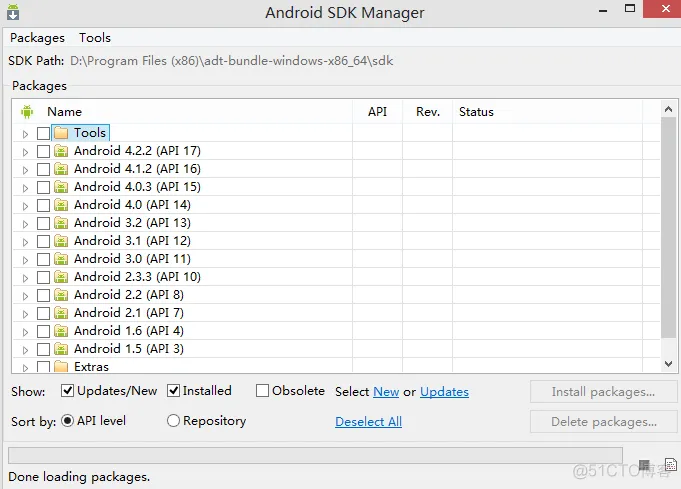The image size is (681, 489).
Task: Click the Rev. column header
Action: coord(428,112)
